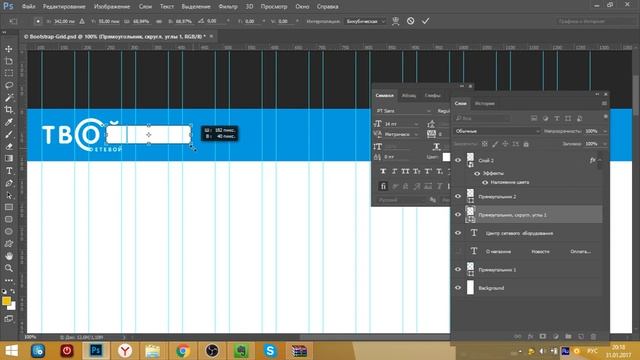Click the yellow foreground color swatch
Screen dimensions: 640x360
(x=6, y=301)
